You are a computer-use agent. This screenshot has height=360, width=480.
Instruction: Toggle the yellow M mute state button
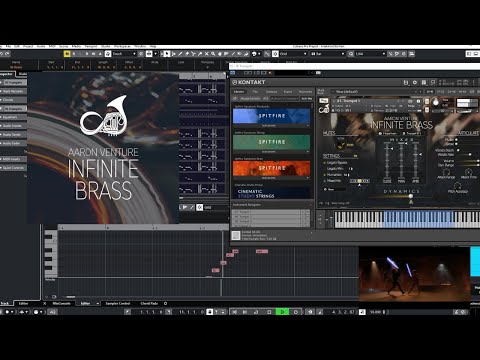(67, 54)
